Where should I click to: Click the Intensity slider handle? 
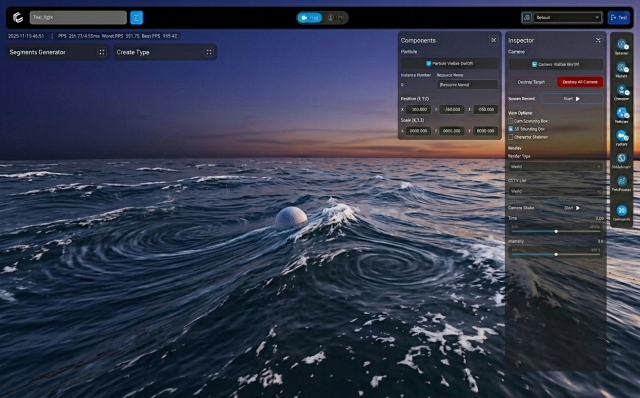556,254
